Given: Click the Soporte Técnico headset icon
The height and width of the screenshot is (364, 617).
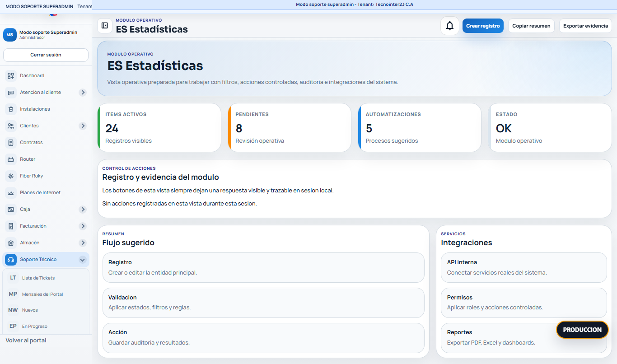Looking at the screenshot, I should (x=11, y=260).
